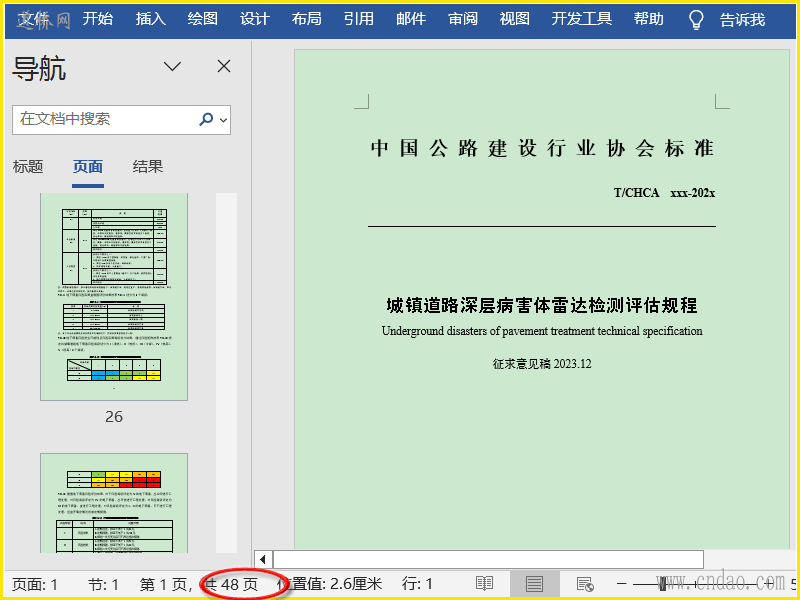Open the search options dropdown arrow
The width and height of the screenshot is (800, 600).
tap(223, 120)
